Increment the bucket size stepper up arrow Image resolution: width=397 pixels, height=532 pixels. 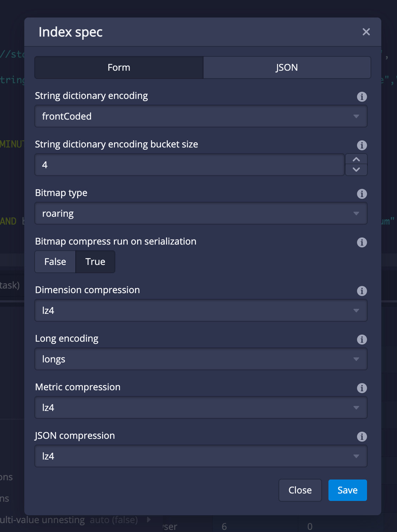pos(356,160)
